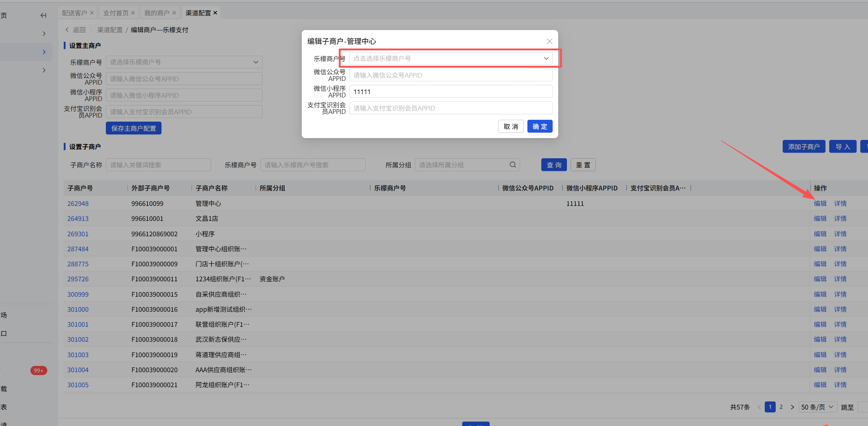This screenshot has width=868, height=426.
Task: Open the 点击选择乐檬商户号 dropdown in dialog
Action: [450, 59]
